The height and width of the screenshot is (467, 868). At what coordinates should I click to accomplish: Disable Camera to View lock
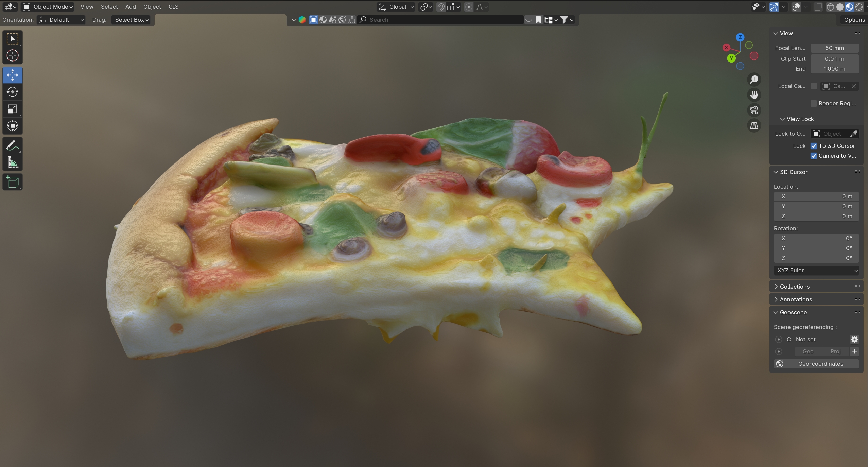pyautogui.click(x=814, y=156)
